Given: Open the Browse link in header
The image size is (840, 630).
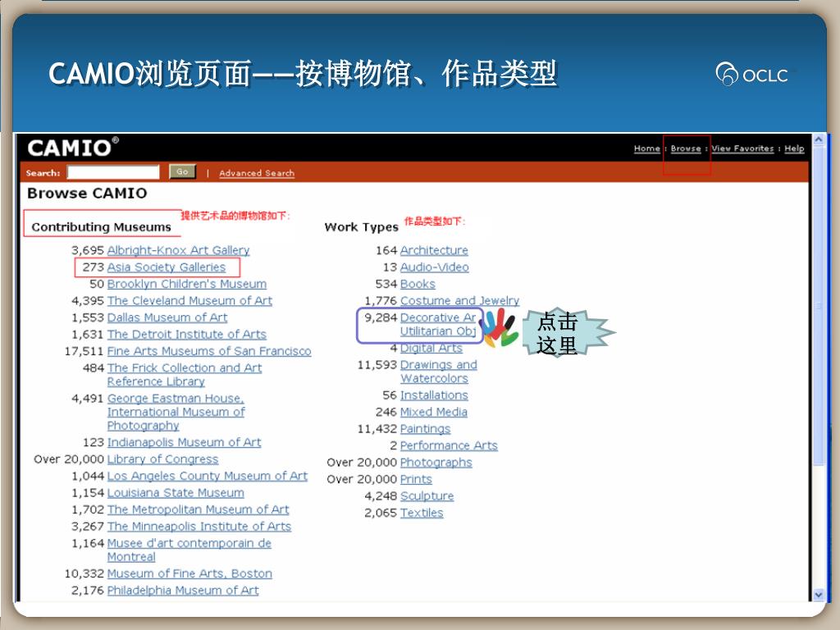Looking at the screenshot, I should click(686, 148).
